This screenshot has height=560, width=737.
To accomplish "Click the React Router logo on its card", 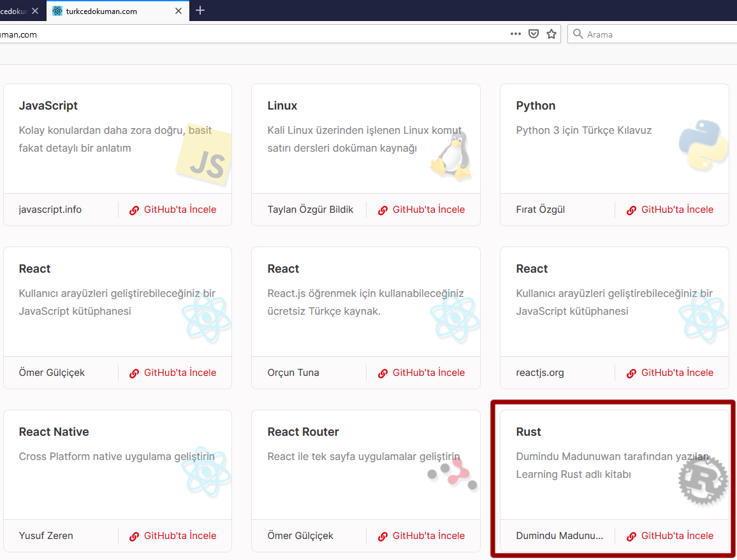I will tap(452, 473).
